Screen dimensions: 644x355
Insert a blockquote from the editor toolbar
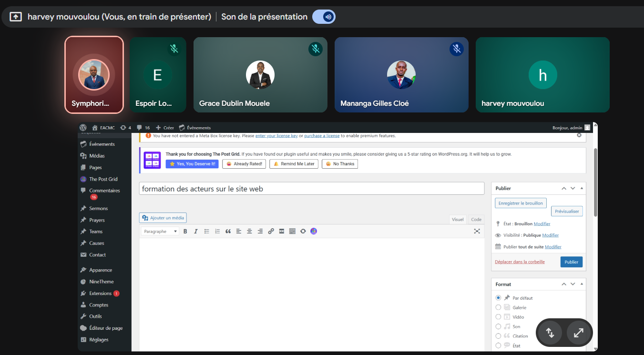[x=228, y=231]
